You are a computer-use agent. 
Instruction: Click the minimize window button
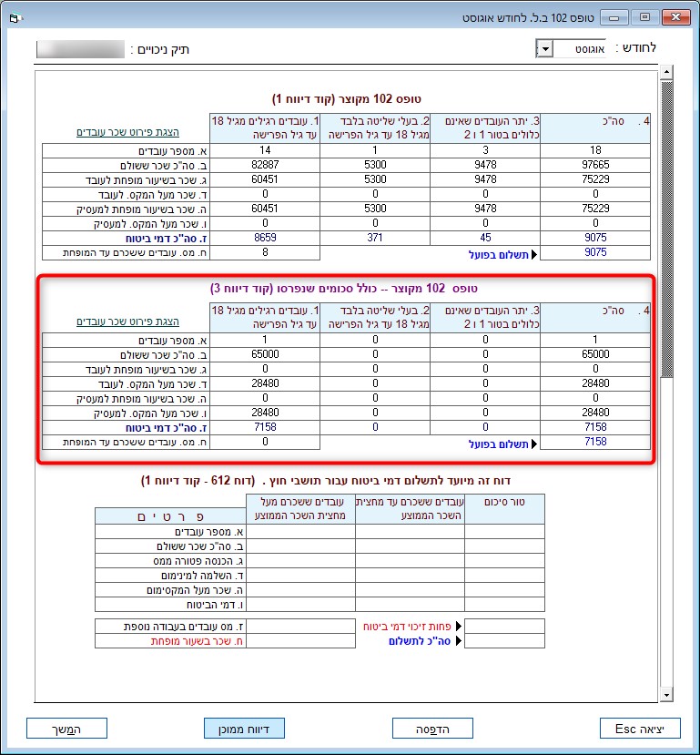click(614, 18)
